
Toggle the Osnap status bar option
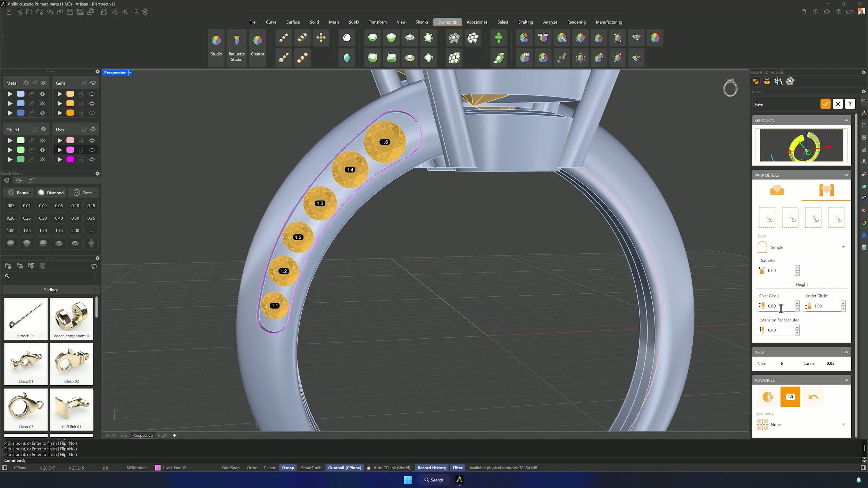pos(288,468)
